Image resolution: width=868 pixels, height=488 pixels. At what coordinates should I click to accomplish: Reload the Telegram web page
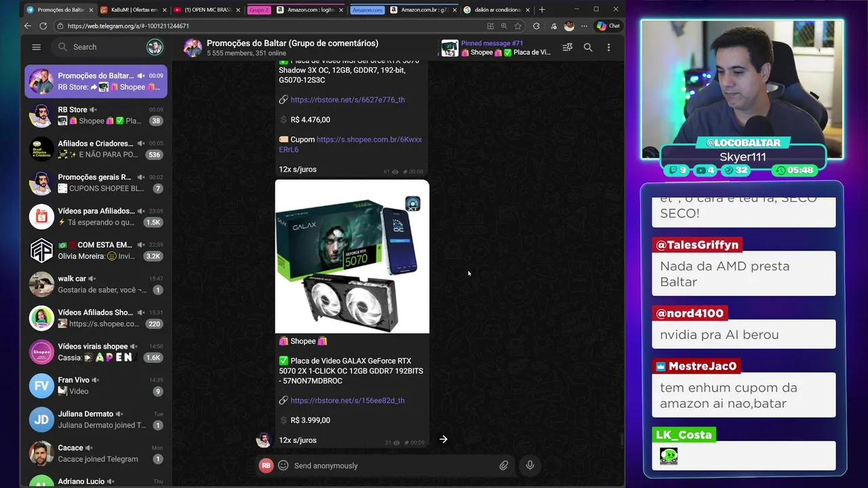[x=43, y=26]
